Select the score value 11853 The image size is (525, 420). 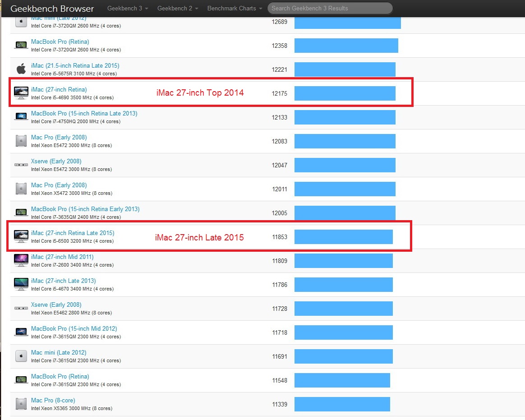click(280, 237)
